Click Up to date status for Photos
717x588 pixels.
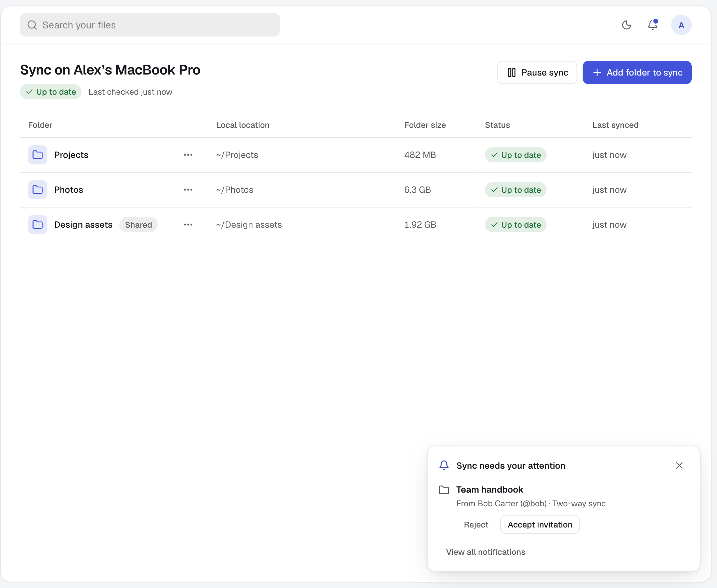click(516, 190)
